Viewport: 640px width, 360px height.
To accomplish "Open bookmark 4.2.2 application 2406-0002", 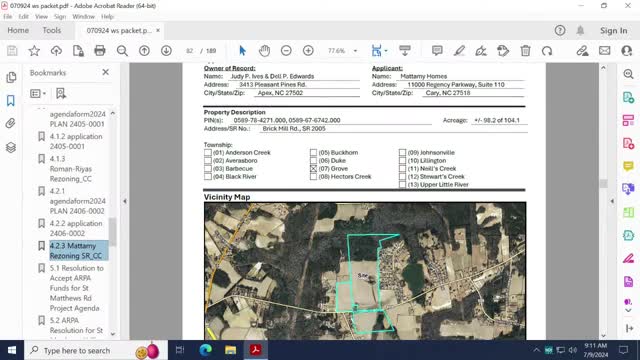I will coord(76,228).
